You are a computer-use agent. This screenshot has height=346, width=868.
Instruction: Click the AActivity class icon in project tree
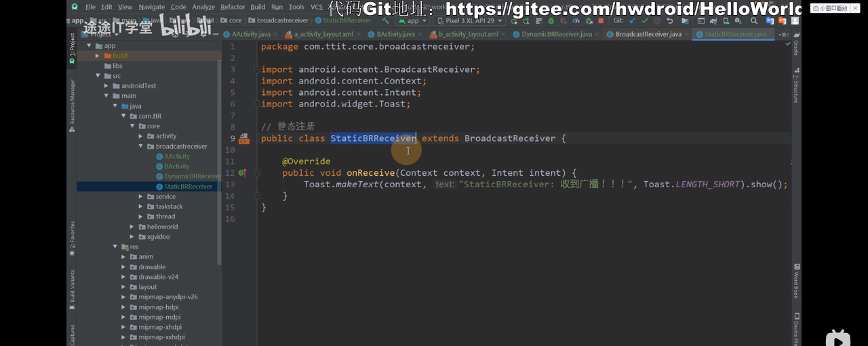[159, 157]
